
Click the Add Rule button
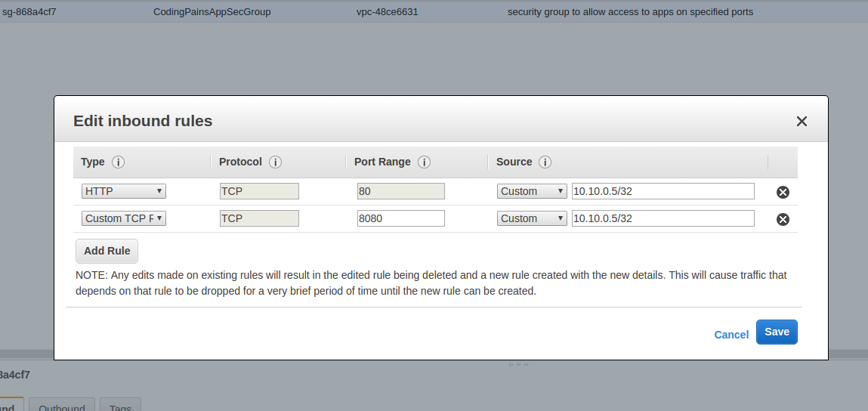tap(107, 251)
